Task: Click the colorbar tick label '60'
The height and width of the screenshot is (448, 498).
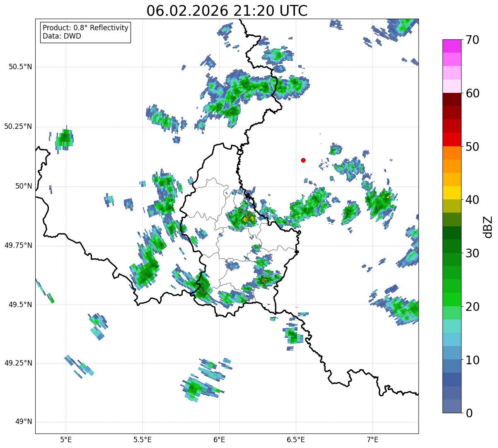Action: [472, 93]
